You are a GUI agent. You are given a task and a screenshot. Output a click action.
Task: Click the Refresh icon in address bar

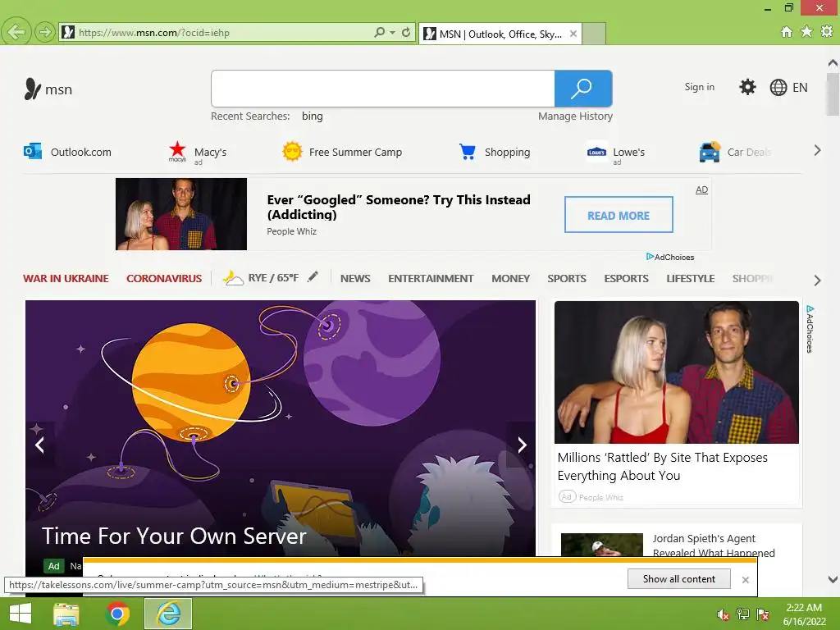[x=406, y=32]
